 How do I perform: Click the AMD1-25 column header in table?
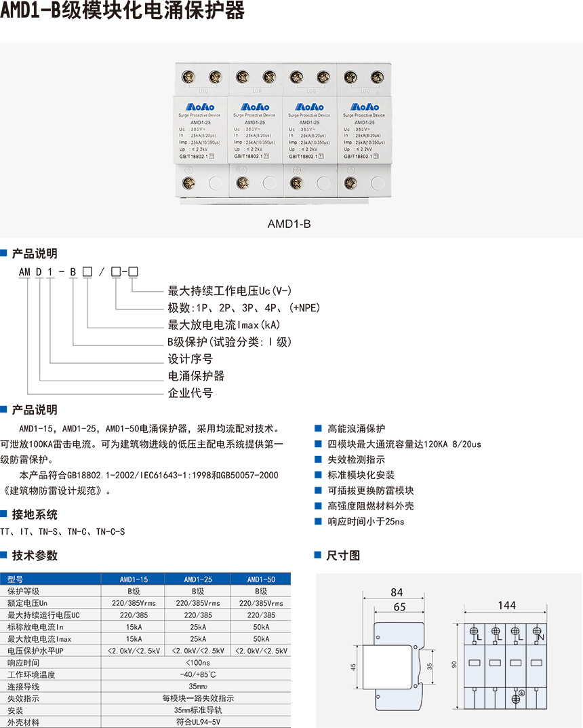pyautogui.click(x=198, y=579)
